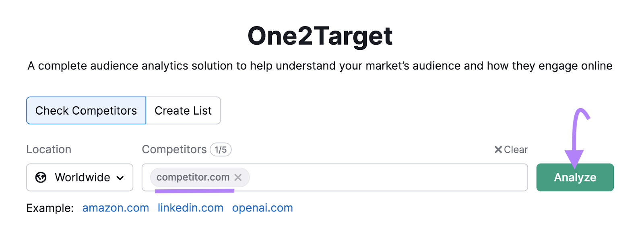
Task: Click inside the Competitors input field
Action: tap(362, 177)
